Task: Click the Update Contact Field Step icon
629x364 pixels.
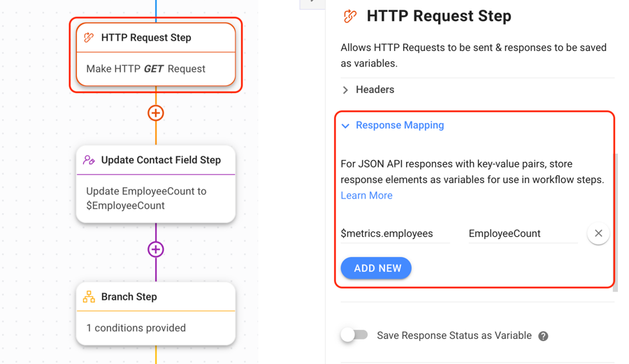Action: [x=89, y=160]
